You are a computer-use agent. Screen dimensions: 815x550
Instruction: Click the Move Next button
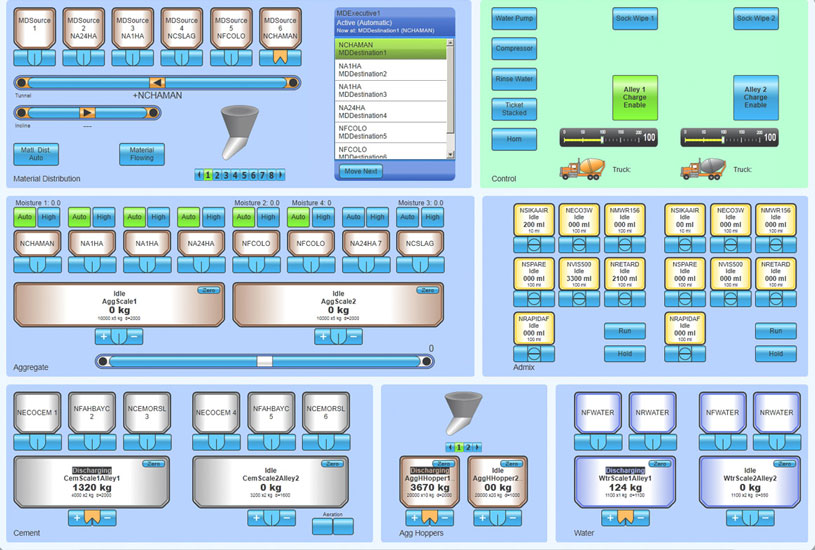click(361, 171)
